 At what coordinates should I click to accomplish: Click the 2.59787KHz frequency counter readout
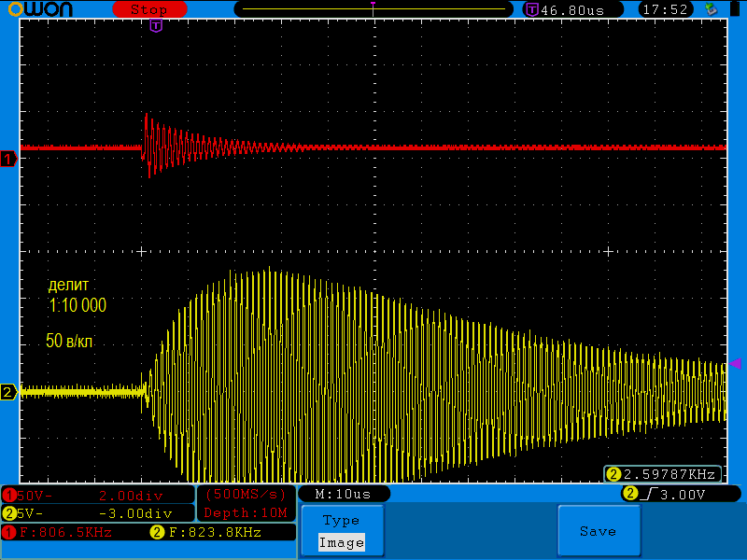point(663,474)
